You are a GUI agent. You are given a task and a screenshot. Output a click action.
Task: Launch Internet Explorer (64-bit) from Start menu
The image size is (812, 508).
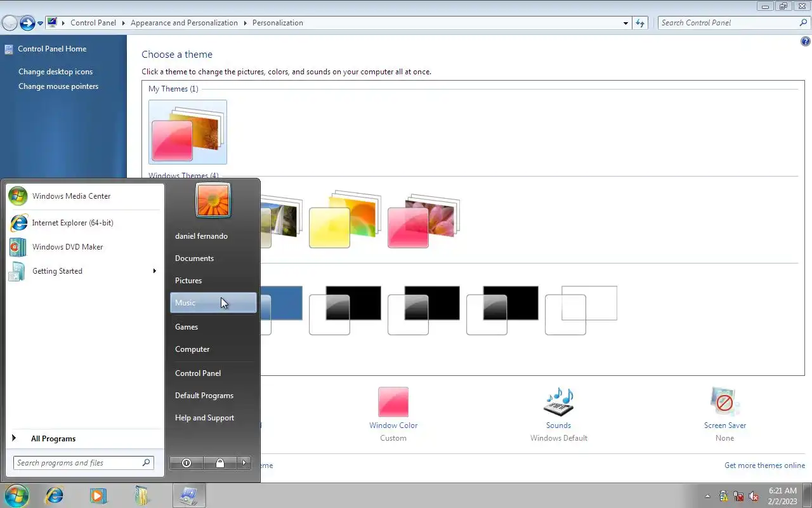click(x=85, y=223)
